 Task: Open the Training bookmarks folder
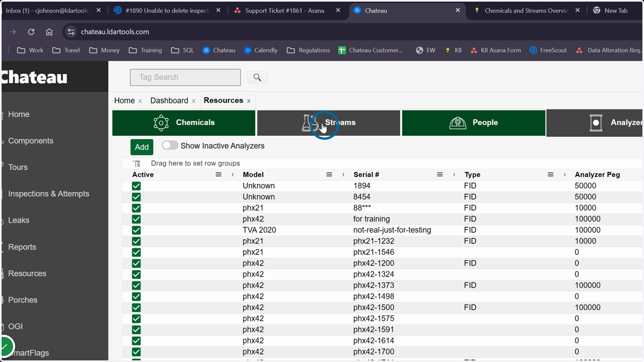[x=145, y=50]
